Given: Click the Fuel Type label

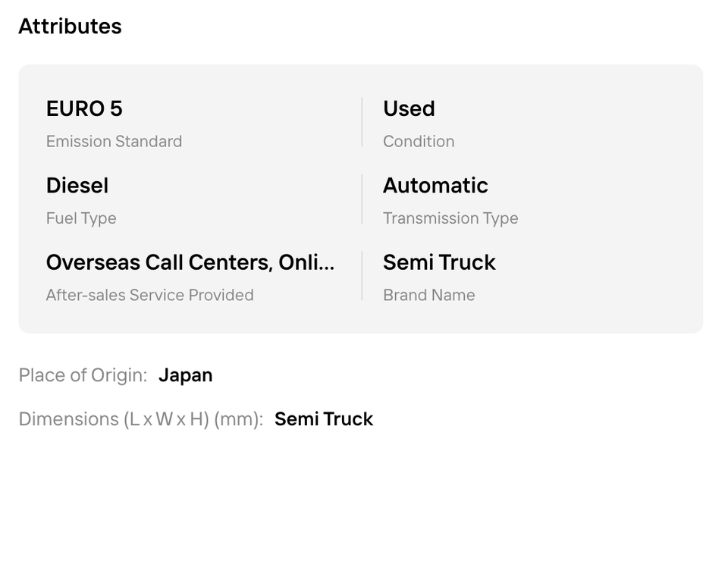Looking at the screenshot, I should click(81, 218).
